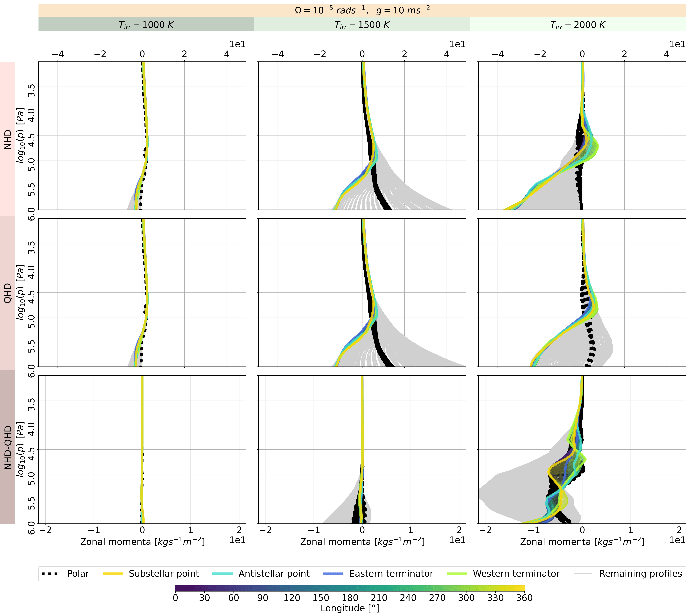The width and height of the screenshot is (700, 616).
Task: Click the NHD plot panel for T_irr = 1500 K
Action: (x=362, y=136)
